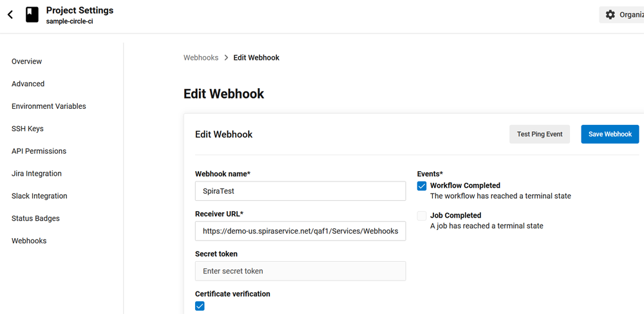Toggle the Certificate verification checkbox
This screenshot has width=644, height=314.
point(200,306)
